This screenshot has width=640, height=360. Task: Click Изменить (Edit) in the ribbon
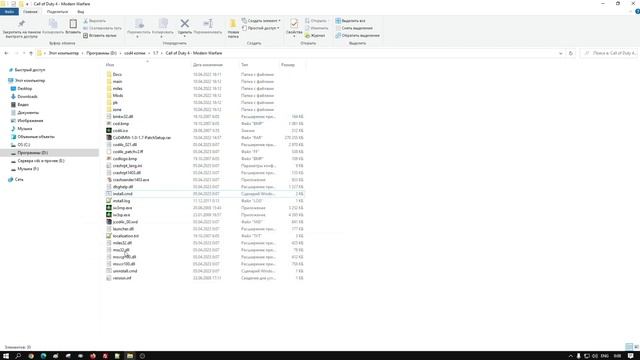pyautogui.click(x=316, y=28)
